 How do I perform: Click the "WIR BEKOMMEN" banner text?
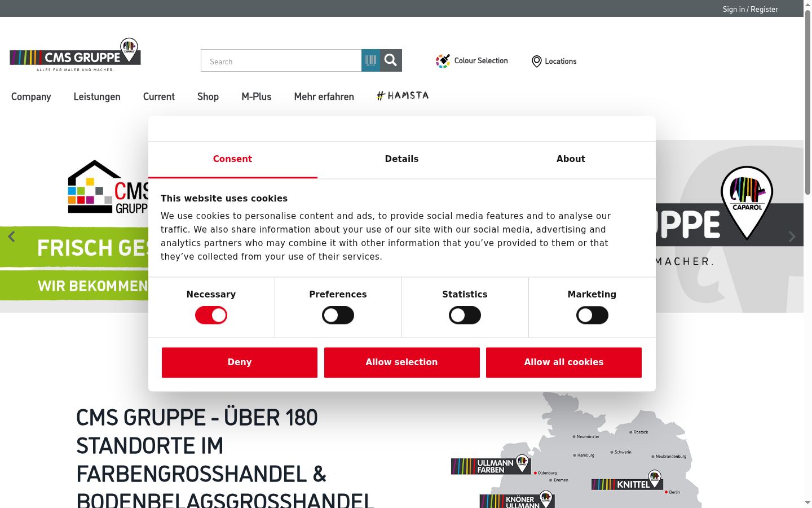coord(92,286)
